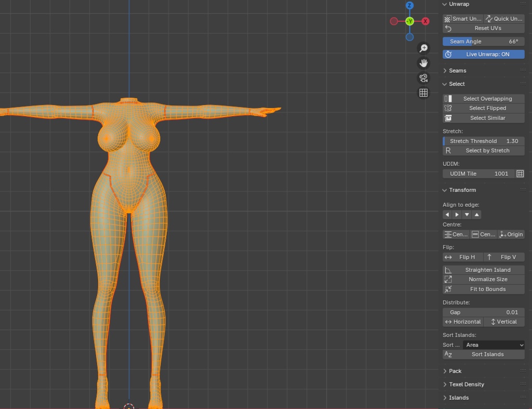Expand the Islands panel
Viewport: 532px width, 409px height.
(x=445, y=398)
